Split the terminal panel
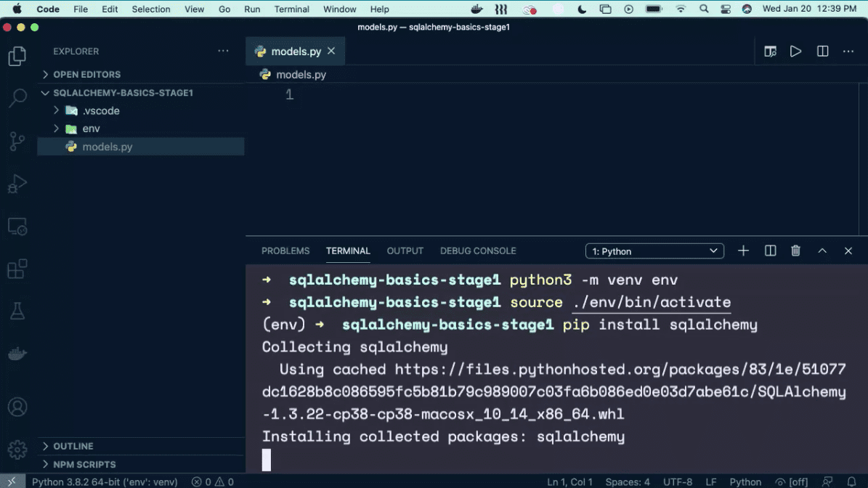The image size is (868, 488). tap(770, 251)
